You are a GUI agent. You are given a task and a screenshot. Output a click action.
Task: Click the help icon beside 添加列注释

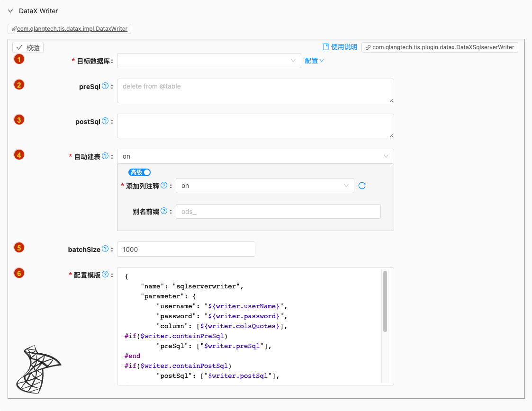pyautogui.click(x=164, y=186)
